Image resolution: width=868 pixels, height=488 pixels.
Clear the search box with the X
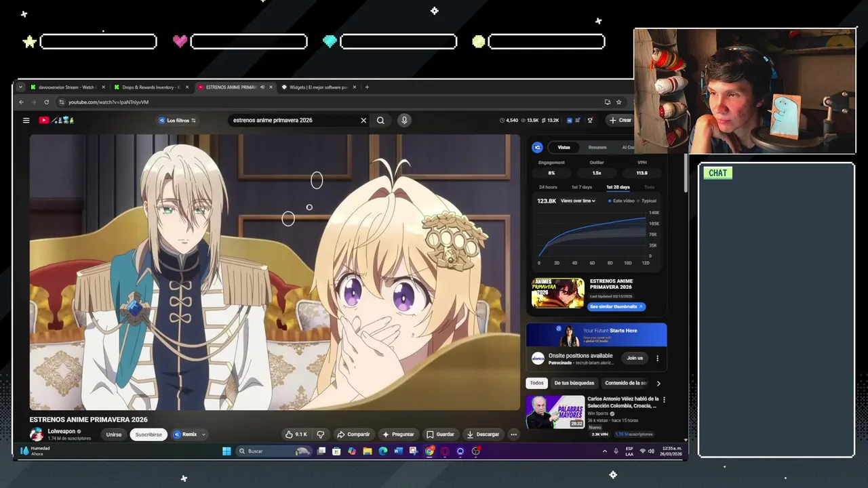(363, 120)
